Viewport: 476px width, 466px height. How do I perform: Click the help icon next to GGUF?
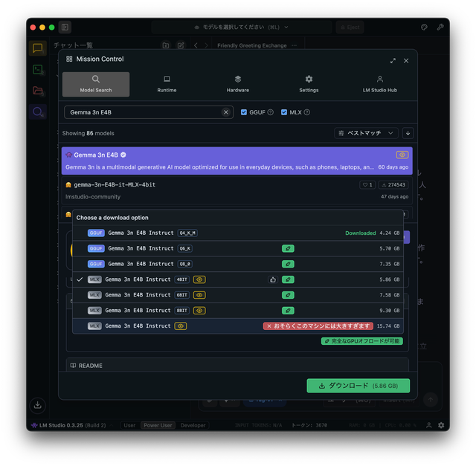point(271,112)
